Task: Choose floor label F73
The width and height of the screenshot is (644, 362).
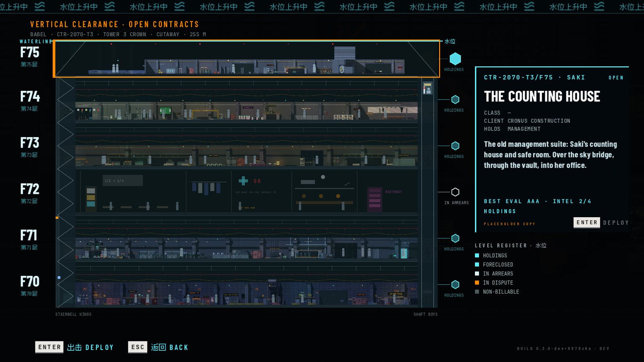Action: pyautogui.click(x=30, y=143)
